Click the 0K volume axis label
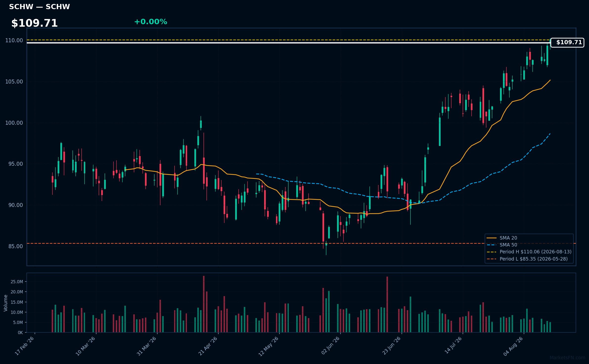 (21, 333)
